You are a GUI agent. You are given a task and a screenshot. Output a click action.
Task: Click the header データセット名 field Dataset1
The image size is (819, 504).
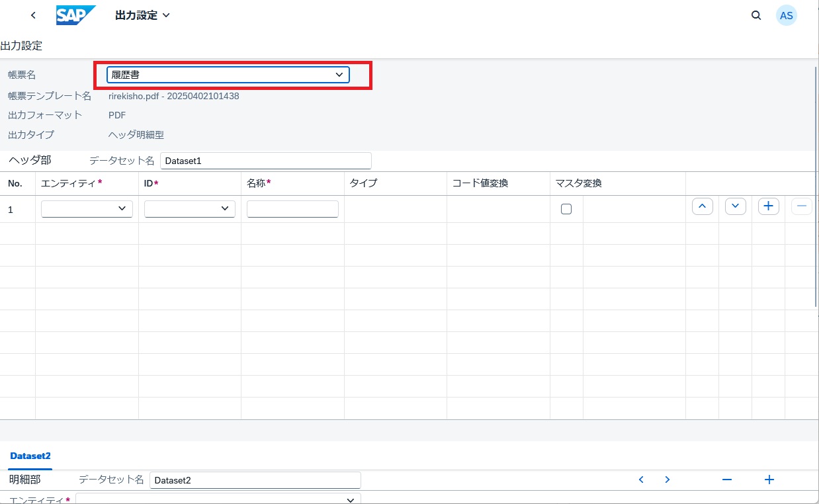click(x=265, y=161)
